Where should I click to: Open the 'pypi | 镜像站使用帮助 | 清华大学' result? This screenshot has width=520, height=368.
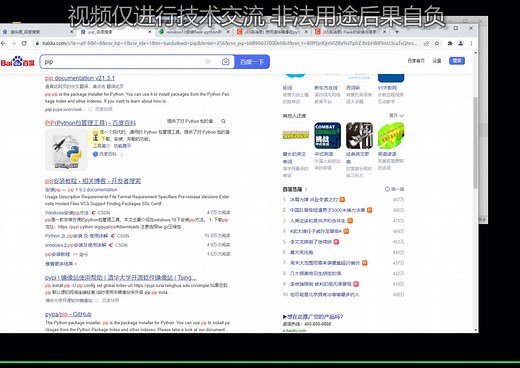pyautogui.click(x=121, y=277)
